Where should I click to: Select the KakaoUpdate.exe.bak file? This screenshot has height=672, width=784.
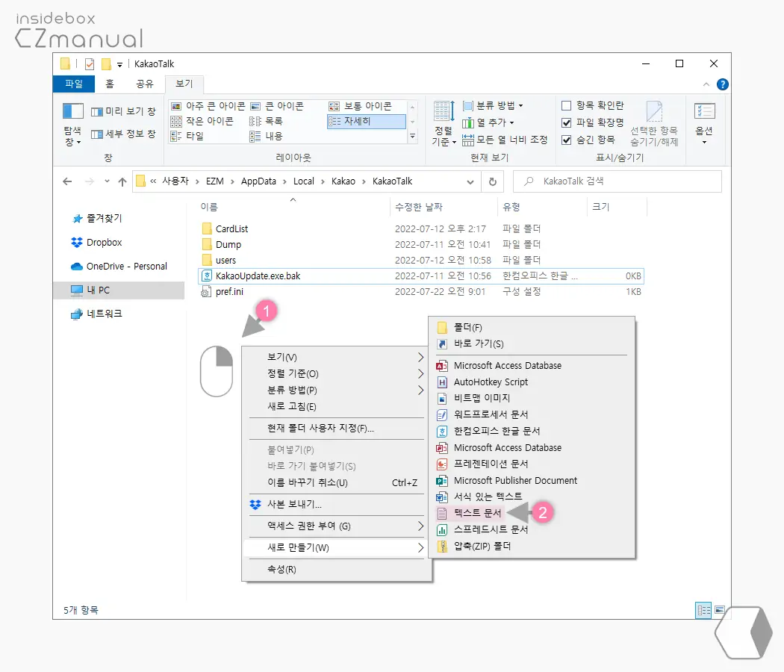click(421, 276)
